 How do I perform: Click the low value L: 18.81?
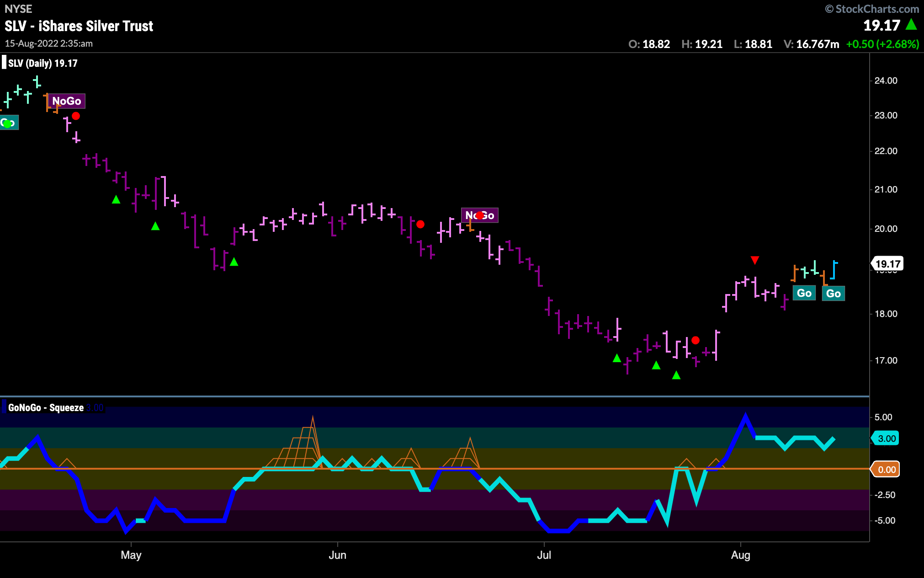pos(753,44)
